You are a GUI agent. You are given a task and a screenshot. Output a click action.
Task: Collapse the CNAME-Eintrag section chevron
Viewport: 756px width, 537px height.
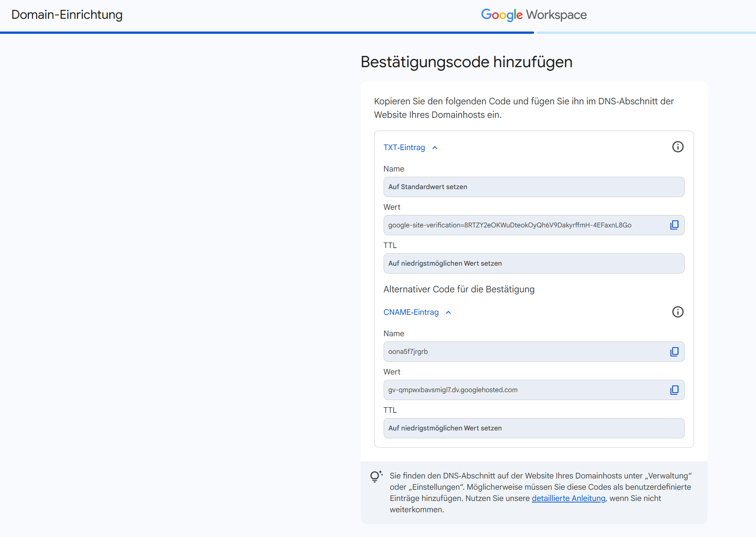449,313
